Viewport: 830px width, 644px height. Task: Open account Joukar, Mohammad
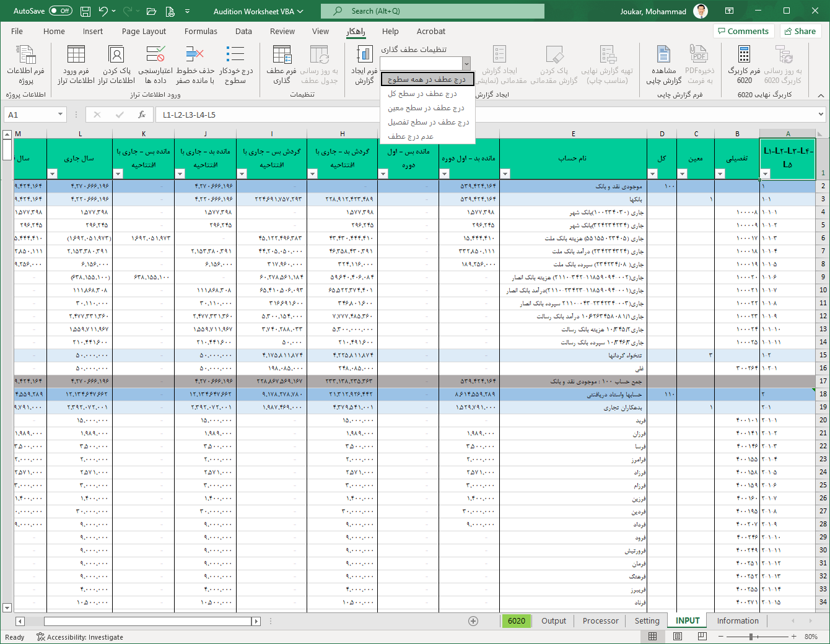[664, 11]
